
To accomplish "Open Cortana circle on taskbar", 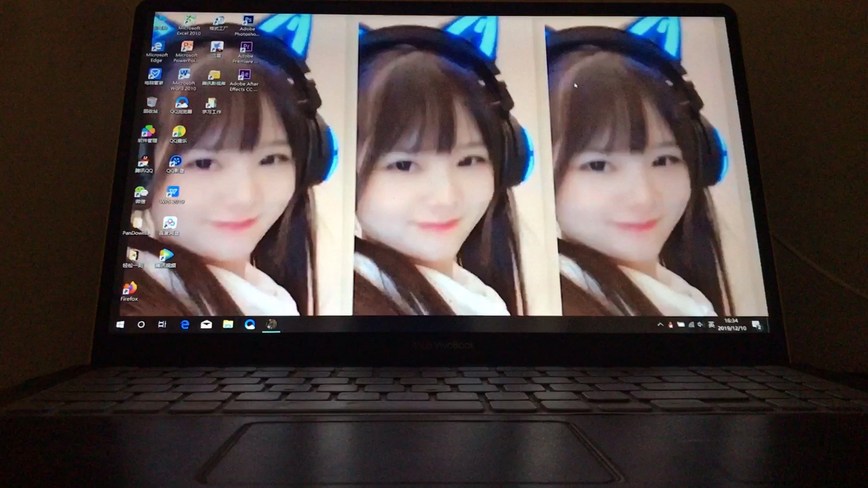I will pos(141,324).
